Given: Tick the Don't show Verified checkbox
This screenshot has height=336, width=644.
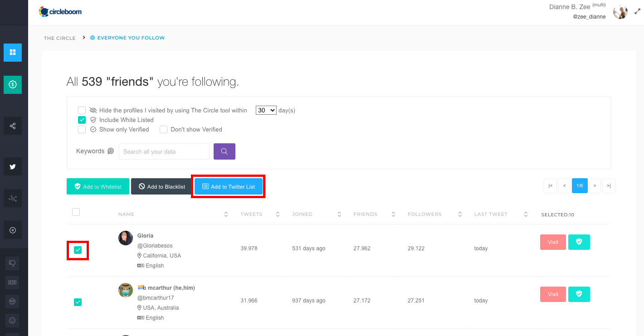Looking at the screenshot, I should [x=163, y=129].
